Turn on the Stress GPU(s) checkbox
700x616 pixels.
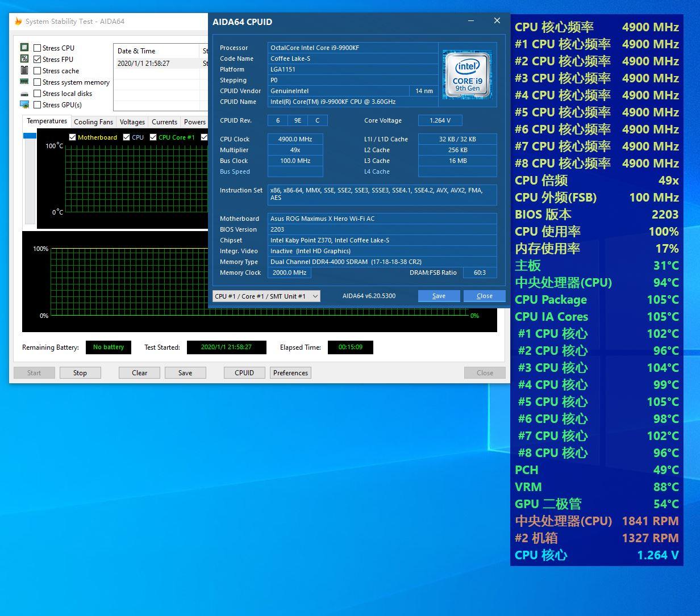tap(37, 105)
